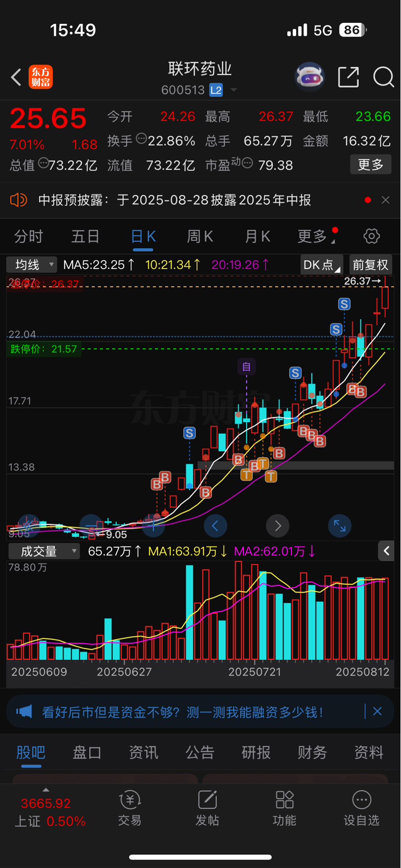Open chart settings gear icon
Image resolution: width=401 pixels, height=868 pixels.
tap(371, 236)
